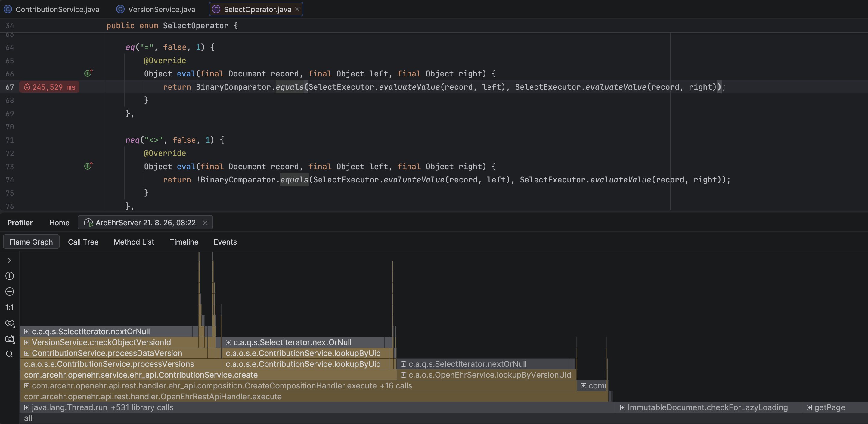
Task: Reset flame graph zoom to 1:1
Action: coord(9,307)
